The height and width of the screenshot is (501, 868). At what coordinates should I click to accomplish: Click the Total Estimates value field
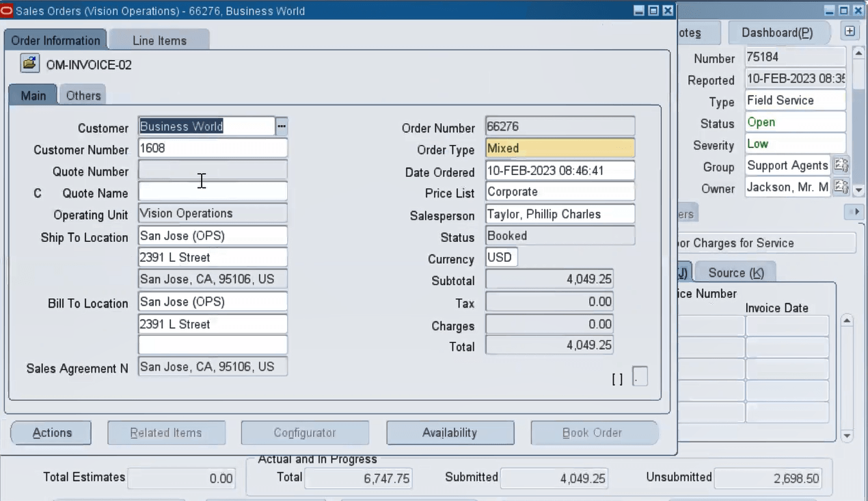pos(181,478)
